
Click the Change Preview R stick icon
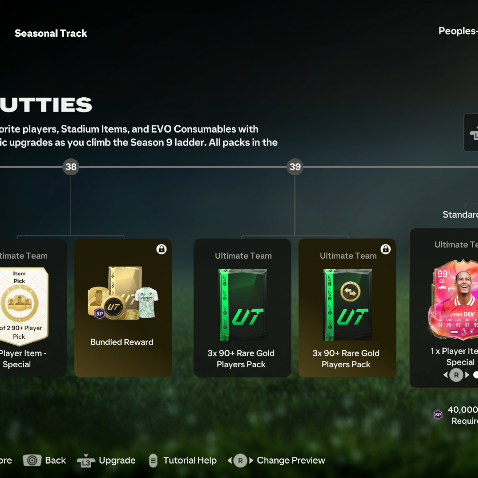240,461
